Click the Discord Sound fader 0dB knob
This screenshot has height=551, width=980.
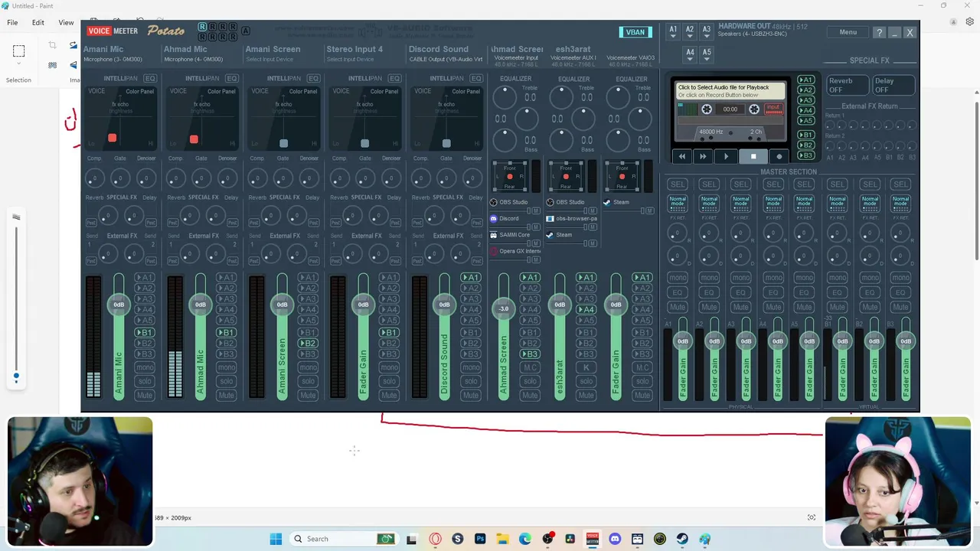[x=444, y=305]
